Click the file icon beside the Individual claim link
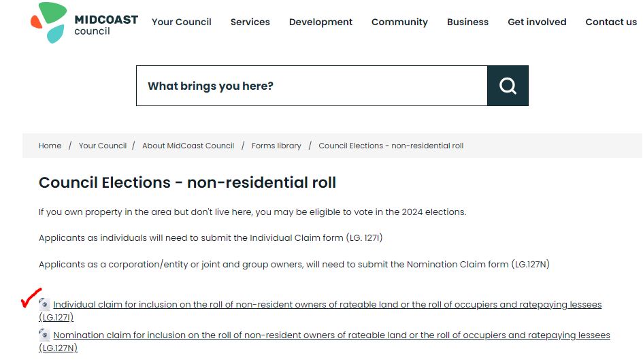 point(44,303)
